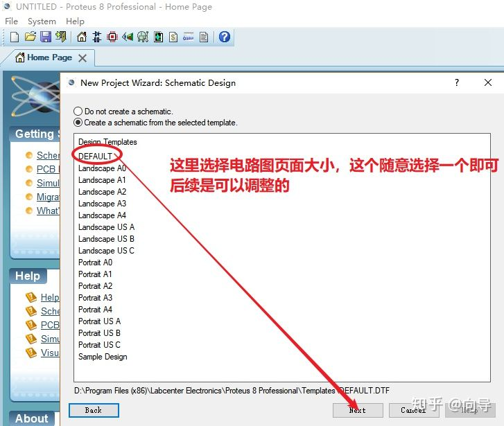Click the New Project toolbar icon
The image size is (504, 426).
tap(15, 37)
